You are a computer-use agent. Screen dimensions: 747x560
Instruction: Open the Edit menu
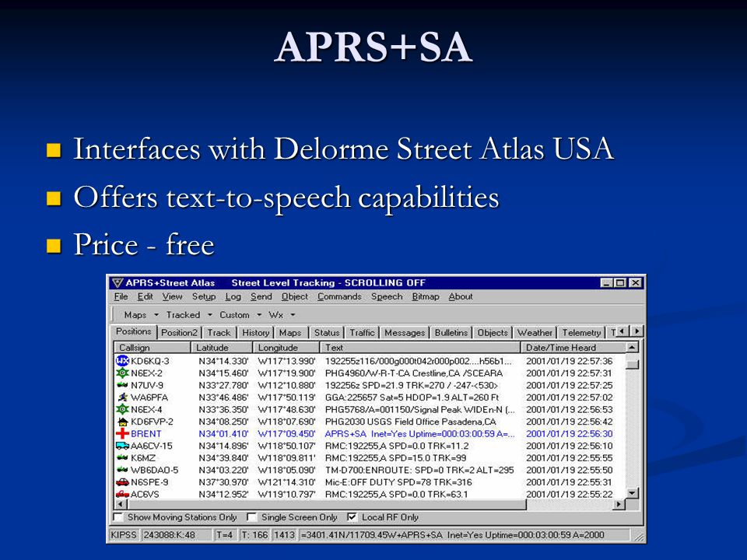click(145, 296)
